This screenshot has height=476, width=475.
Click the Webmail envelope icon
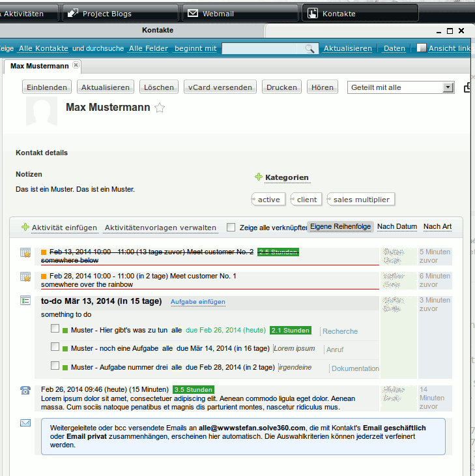193,13
